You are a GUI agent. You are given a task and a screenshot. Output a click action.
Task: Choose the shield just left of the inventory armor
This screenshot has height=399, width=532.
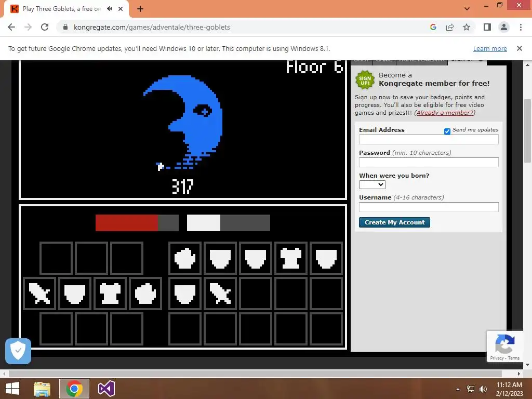coord(256,258)
